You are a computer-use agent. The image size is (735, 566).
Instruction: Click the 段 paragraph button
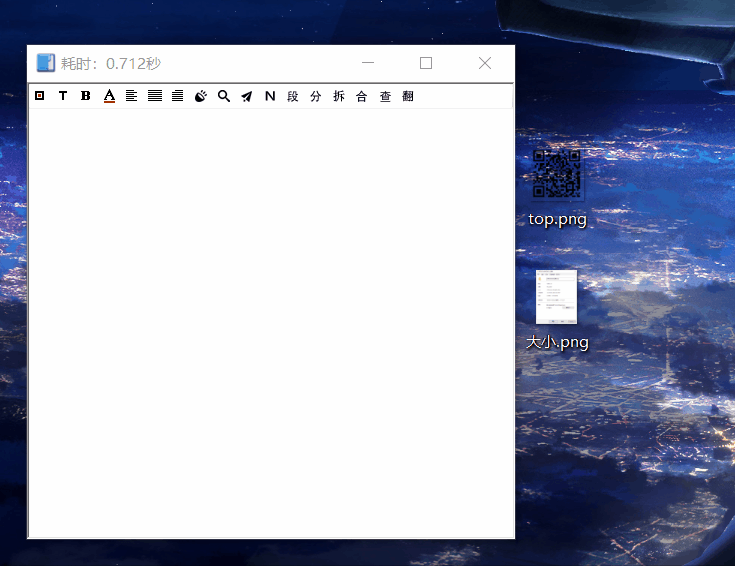[x=293, y=96]
